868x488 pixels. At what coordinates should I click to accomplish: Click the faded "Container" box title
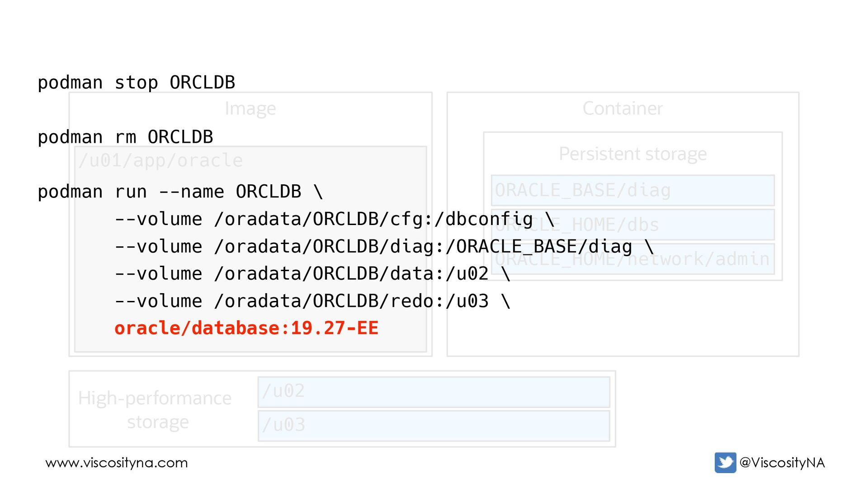tap(623, 108)
